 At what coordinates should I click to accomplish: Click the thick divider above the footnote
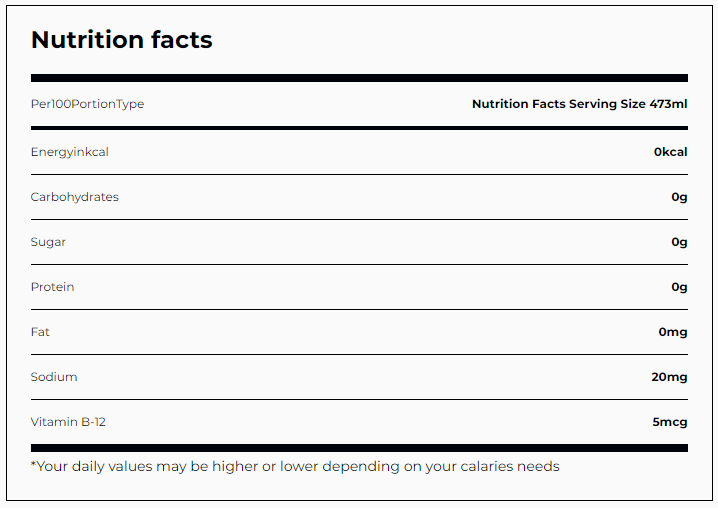(x=359, y=448)
